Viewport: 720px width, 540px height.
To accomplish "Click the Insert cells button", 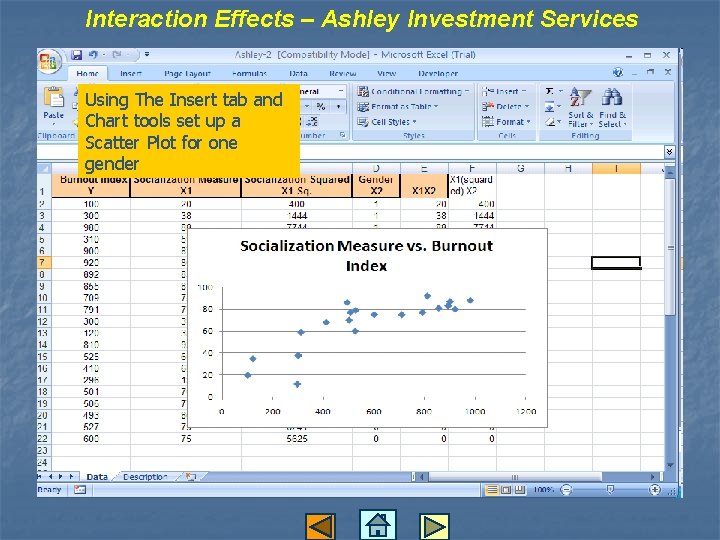I will (504, 91).
